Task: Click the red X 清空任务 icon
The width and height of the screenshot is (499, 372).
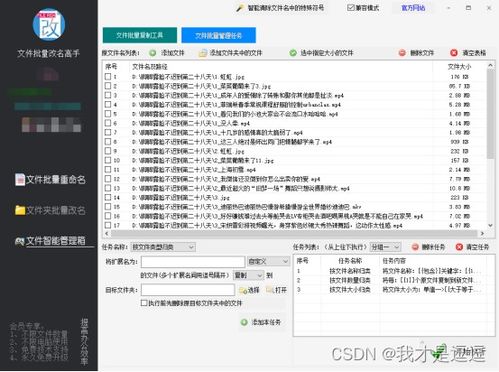Action: (x=459, y=247)
